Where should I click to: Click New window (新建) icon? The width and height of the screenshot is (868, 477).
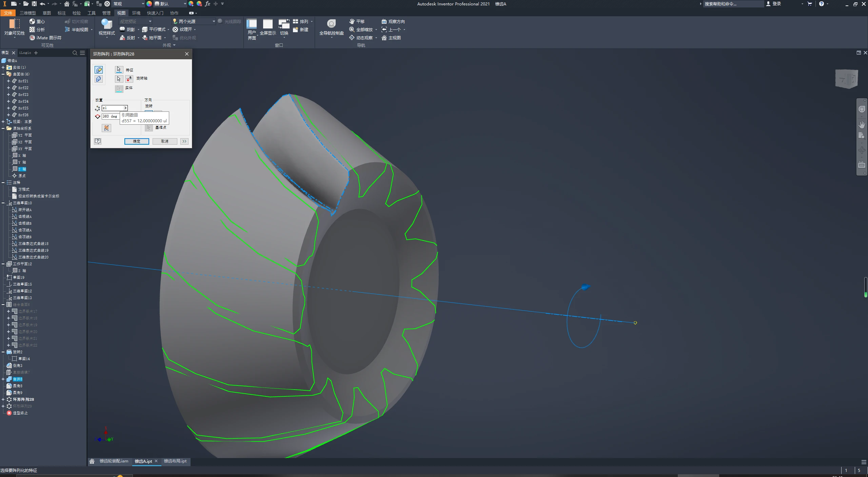pyautogui.click(x=296, y=29)
